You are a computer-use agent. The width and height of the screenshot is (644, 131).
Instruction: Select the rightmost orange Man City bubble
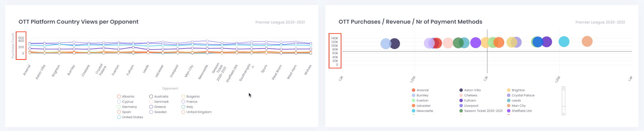(x=587, y=41)
